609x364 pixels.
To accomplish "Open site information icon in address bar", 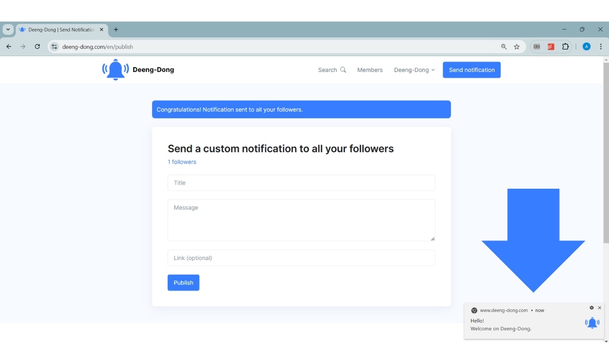I will click(54, 46).
